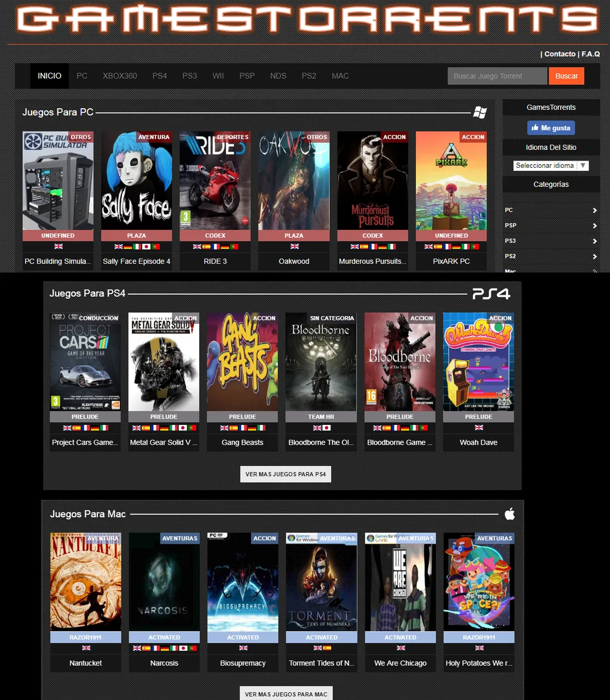Click the UK flag under Woah Dave

click(x=479, y=428)
